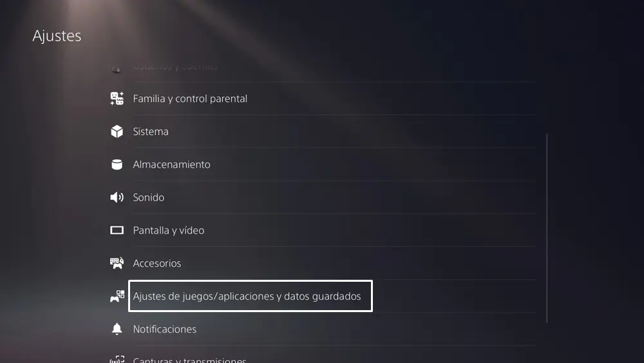The height and width of the screenshot is (363, 644).
Task: Click the Pantalla y vídeo screen icon
Action: (x=117, y=230)
